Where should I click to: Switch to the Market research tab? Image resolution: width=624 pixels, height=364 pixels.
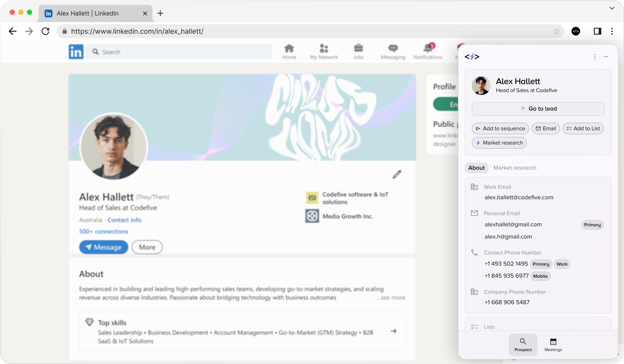(x=515, y=168)
